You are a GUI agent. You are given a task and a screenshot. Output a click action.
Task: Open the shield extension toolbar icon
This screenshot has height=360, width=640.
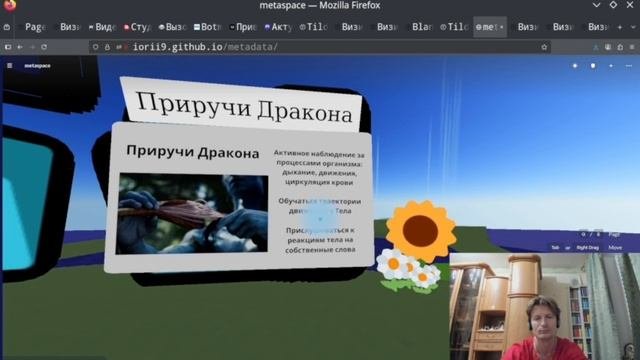(x=608, y=47)
